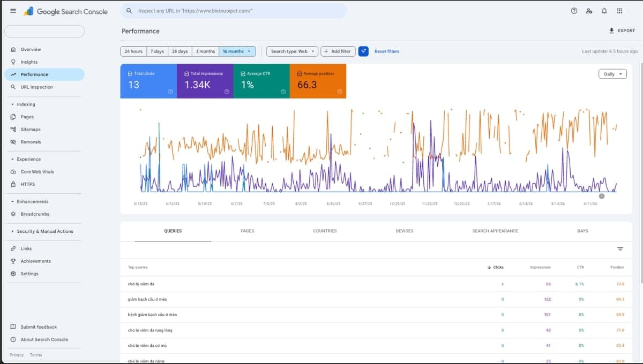Click the URL inspection magnifier icon
This screenshot has height=364, width=643.
click(x=13, y=87)
